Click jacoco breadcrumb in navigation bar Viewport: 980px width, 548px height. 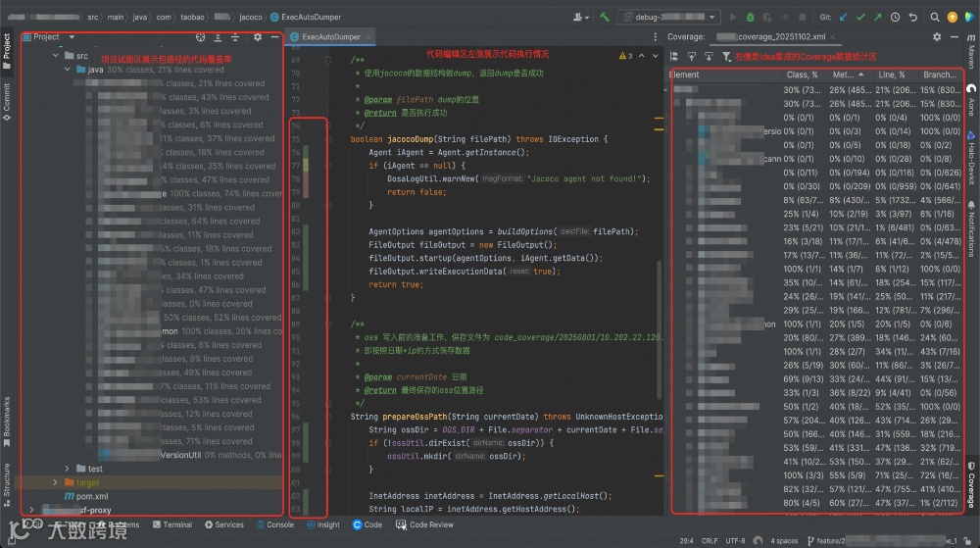[x=251, y=17]
